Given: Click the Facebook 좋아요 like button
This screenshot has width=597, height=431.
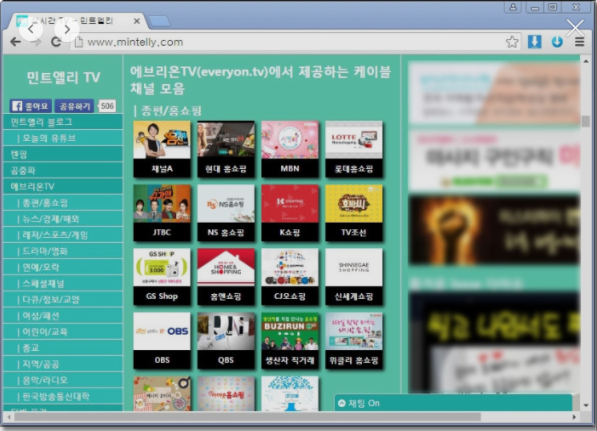Looking at the screenshot, I should coord(30,106).
